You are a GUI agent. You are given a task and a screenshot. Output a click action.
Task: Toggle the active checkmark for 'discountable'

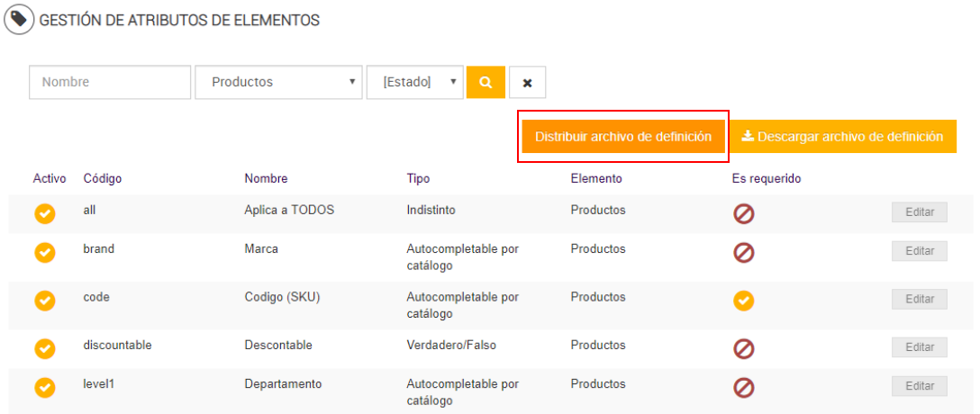pyautogui.click(x=44, y=348)
